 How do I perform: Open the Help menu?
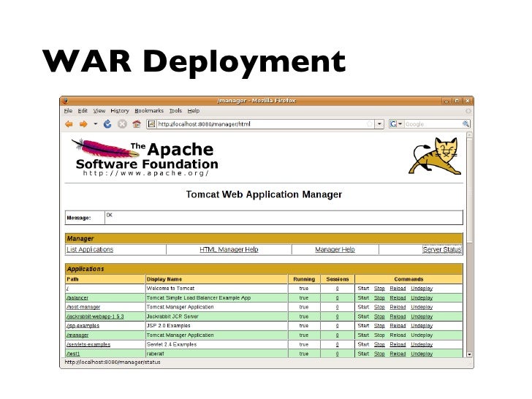click(194, 111)
